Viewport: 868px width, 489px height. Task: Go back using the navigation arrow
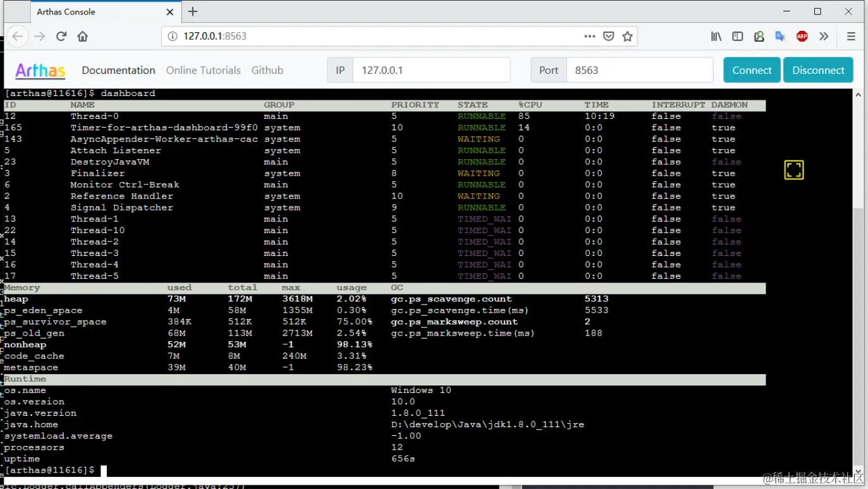click(17, 36)
